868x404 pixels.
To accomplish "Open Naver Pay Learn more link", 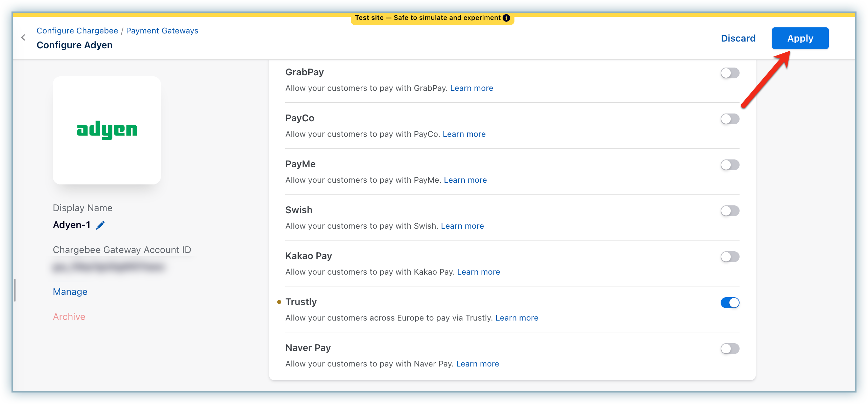I will click(478, 364).
